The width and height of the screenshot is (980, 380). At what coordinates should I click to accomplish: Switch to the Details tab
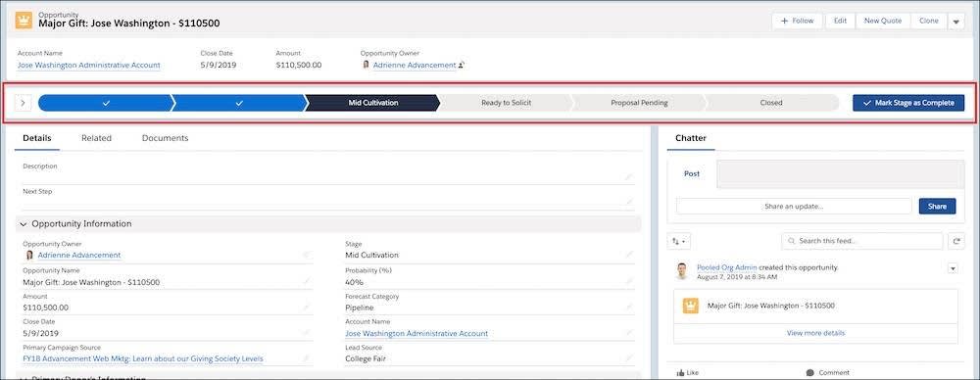click(x=37, y=138)
